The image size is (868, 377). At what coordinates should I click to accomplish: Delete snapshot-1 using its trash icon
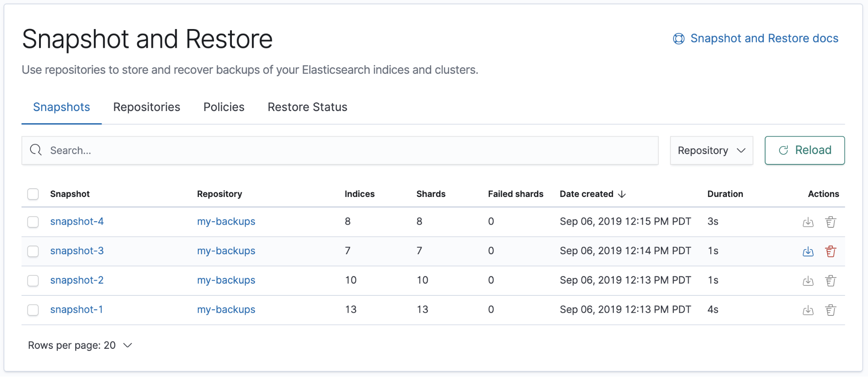click(830, 310)
